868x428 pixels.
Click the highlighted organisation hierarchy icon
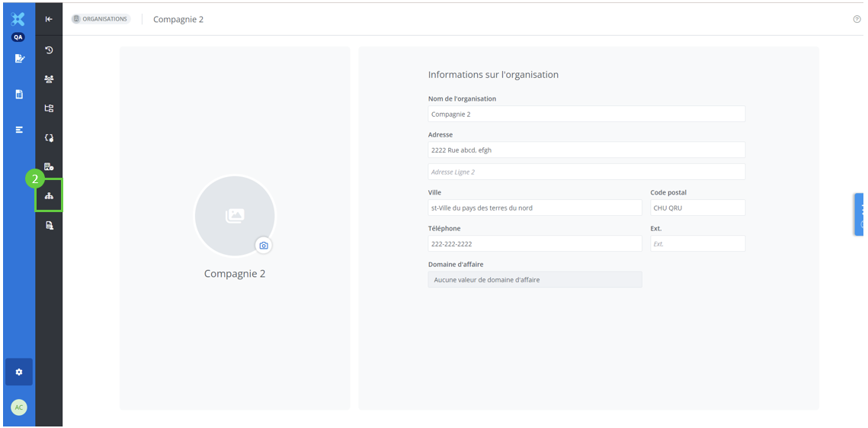pos(49,196)
